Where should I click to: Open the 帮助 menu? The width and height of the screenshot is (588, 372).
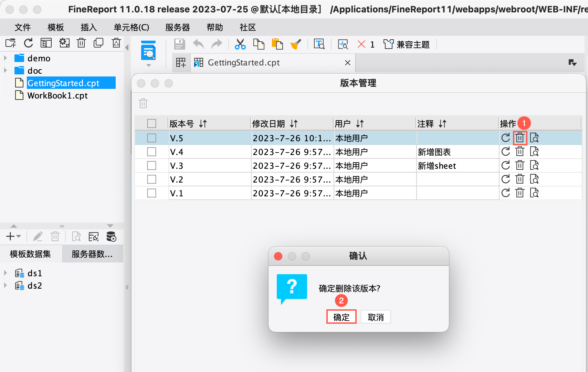(215, 27)
